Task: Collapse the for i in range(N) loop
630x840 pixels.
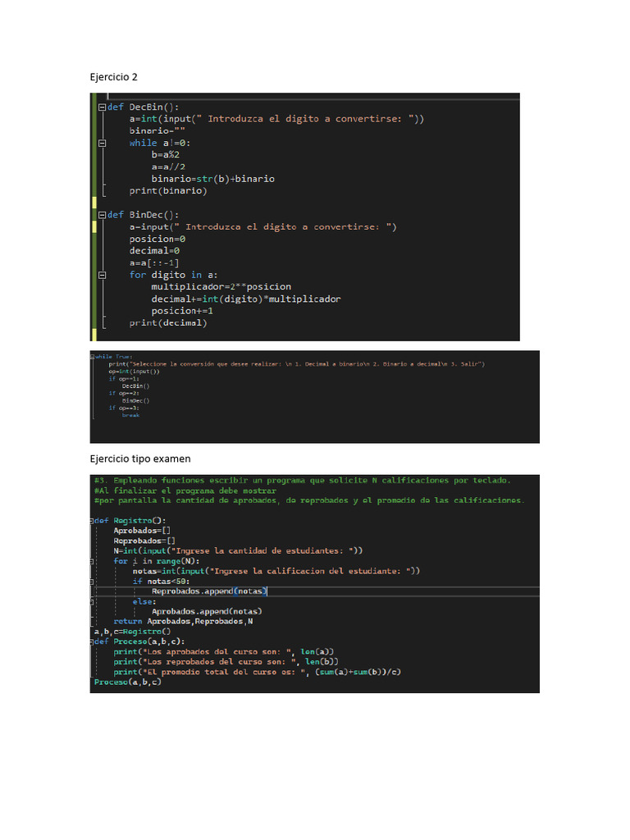Action: (92, 561)
